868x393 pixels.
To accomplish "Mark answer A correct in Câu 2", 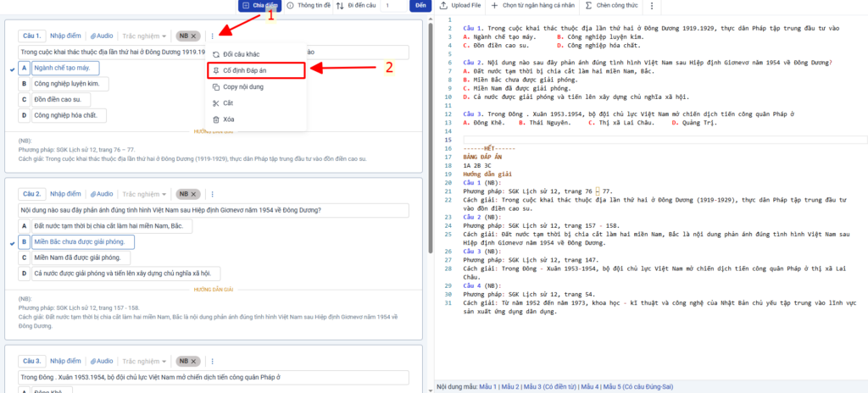I will (x=24, y=226).
